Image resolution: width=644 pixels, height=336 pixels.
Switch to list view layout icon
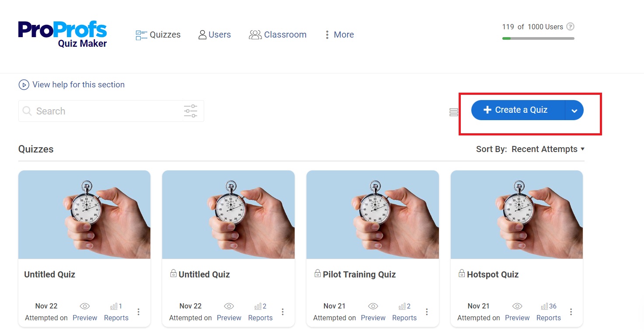click(454, 112)
